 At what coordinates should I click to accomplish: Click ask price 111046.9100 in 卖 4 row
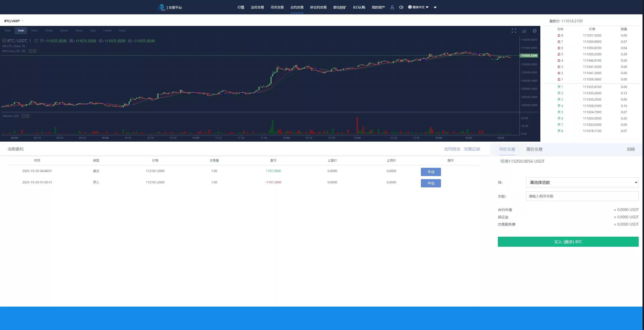[592, 61]
